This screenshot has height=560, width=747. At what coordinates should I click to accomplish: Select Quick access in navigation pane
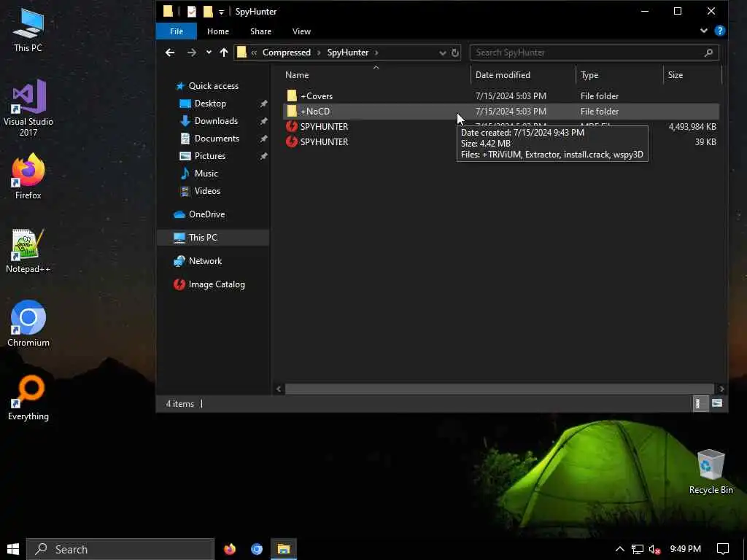click(213, 86)
